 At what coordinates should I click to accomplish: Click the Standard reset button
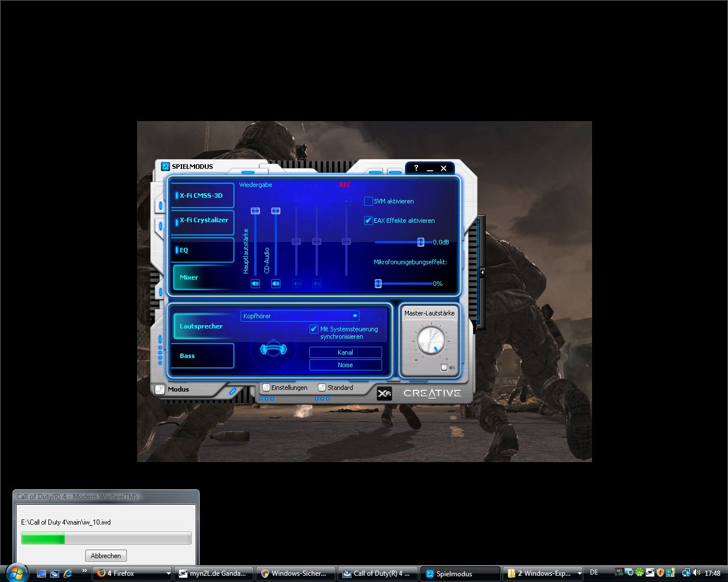(x=336, y=388)
